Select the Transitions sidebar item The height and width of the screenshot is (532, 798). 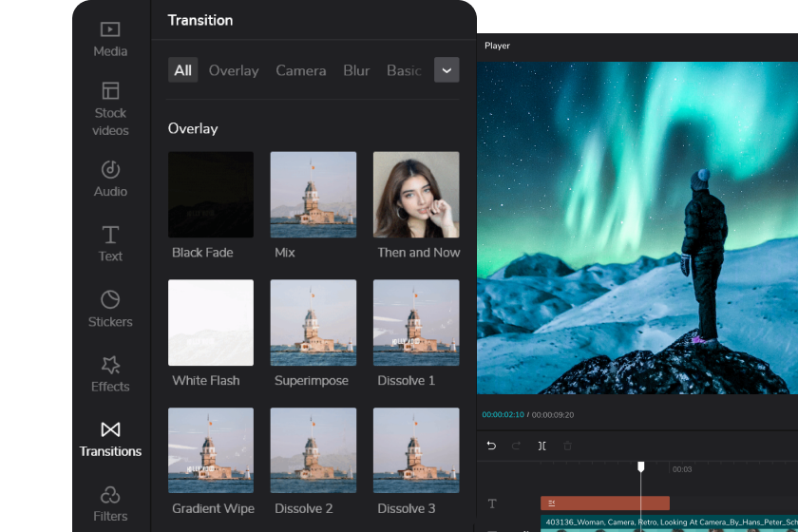[x=110, y=439]
